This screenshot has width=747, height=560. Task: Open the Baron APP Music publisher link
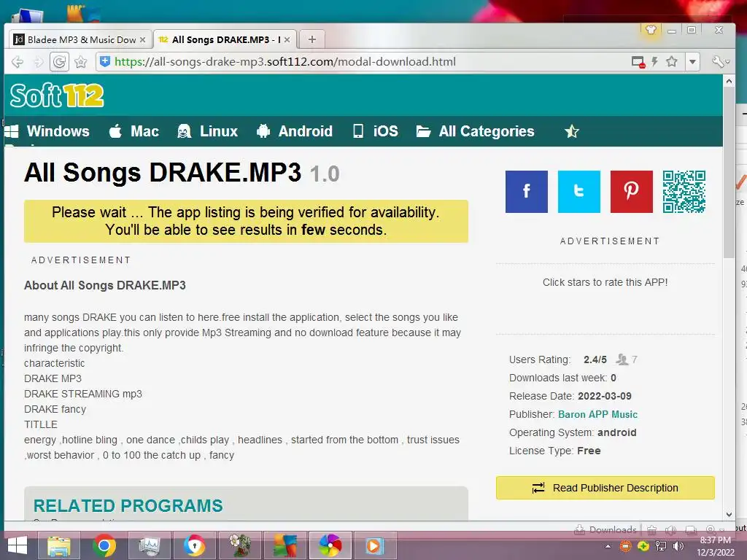pyautogui.click(x=597, y=414)
